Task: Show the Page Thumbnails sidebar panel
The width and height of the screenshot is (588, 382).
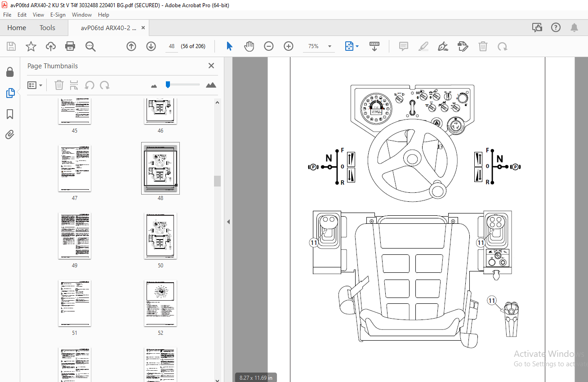Action: click(x=10, y=93)
